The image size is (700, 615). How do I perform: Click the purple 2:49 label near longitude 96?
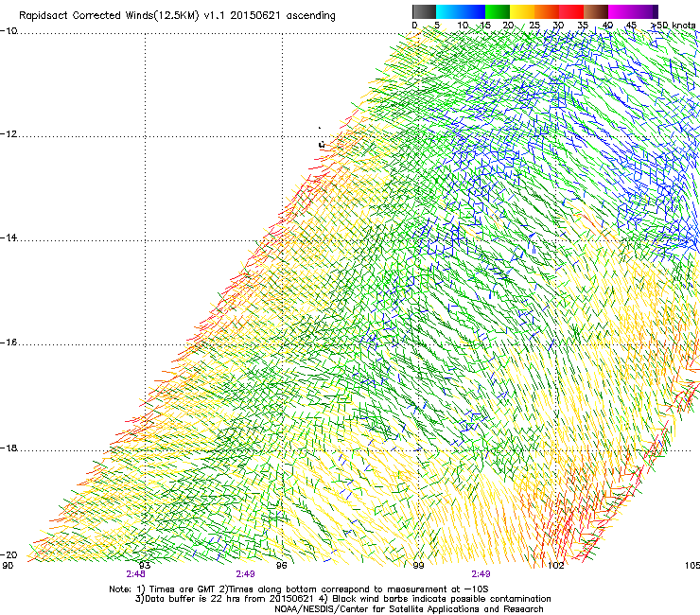click(x=246, y=574)
